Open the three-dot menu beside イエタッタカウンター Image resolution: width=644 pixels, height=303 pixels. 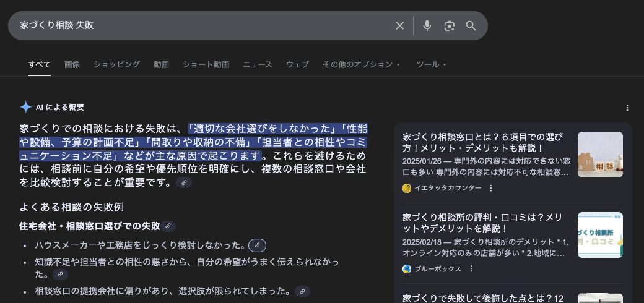pos(491,188)
